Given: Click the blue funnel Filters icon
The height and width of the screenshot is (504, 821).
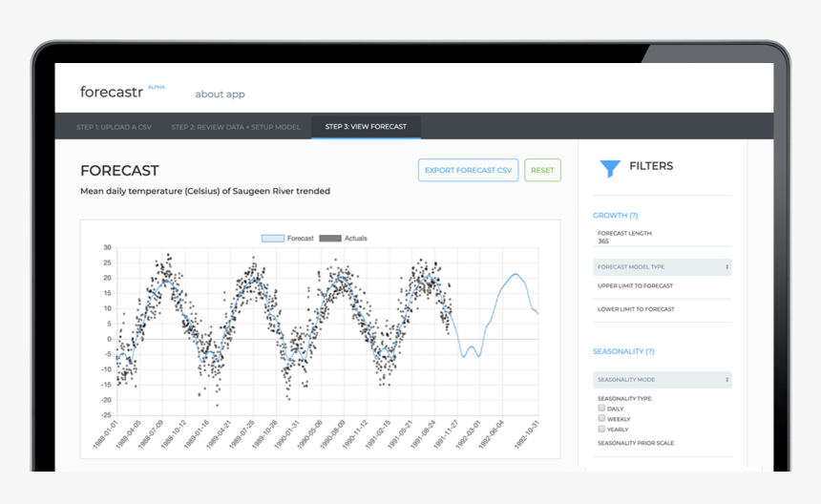Looking at the screenshot, I should point(609,169).
